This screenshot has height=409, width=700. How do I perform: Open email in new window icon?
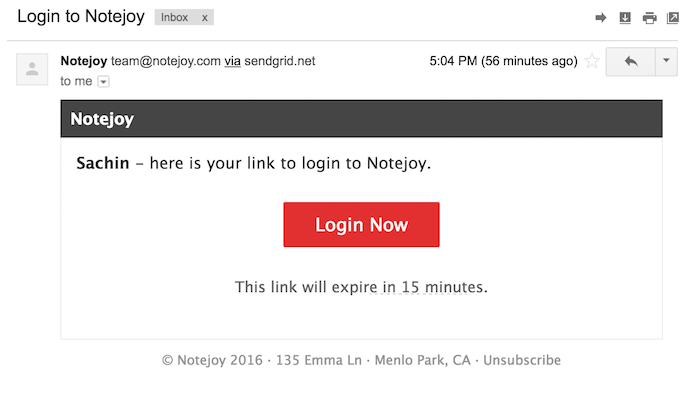[x=674, y=18]
